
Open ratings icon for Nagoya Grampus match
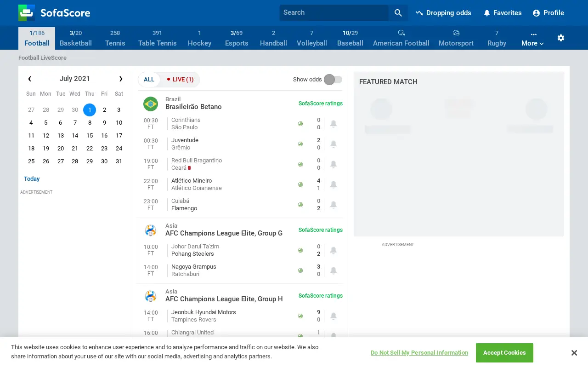click(x=300, y=270)
